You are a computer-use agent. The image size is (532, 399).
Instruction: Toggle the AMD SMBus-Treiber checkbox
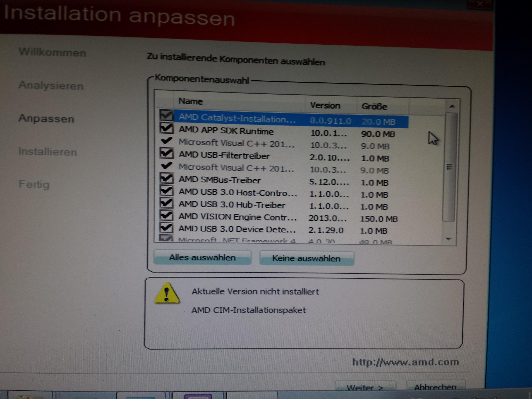click(x=166, y=178)
